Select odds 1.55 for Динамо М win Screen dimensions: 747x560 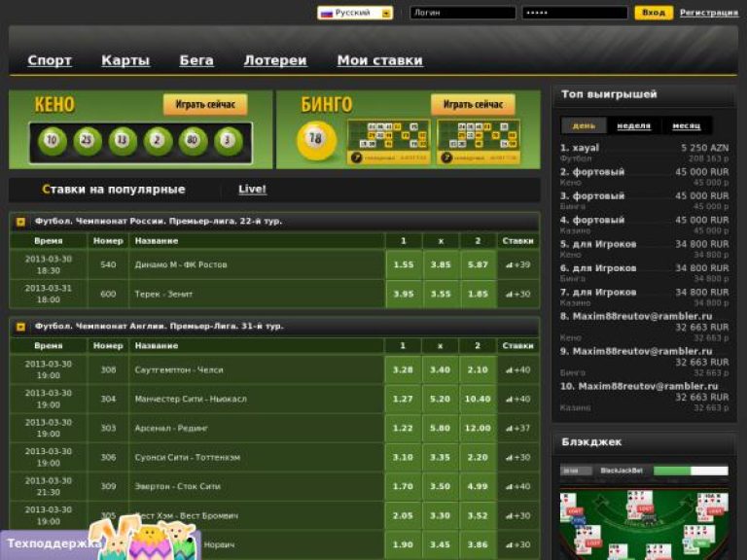click(404, 264)
